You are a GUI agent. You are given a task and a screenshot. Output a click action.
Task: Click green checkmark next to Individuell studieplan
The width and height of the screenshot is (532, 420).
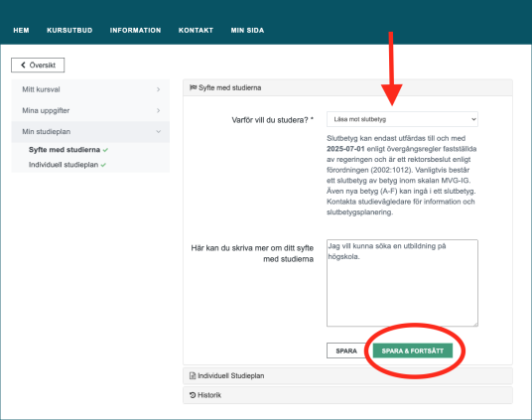pos(103,165)
